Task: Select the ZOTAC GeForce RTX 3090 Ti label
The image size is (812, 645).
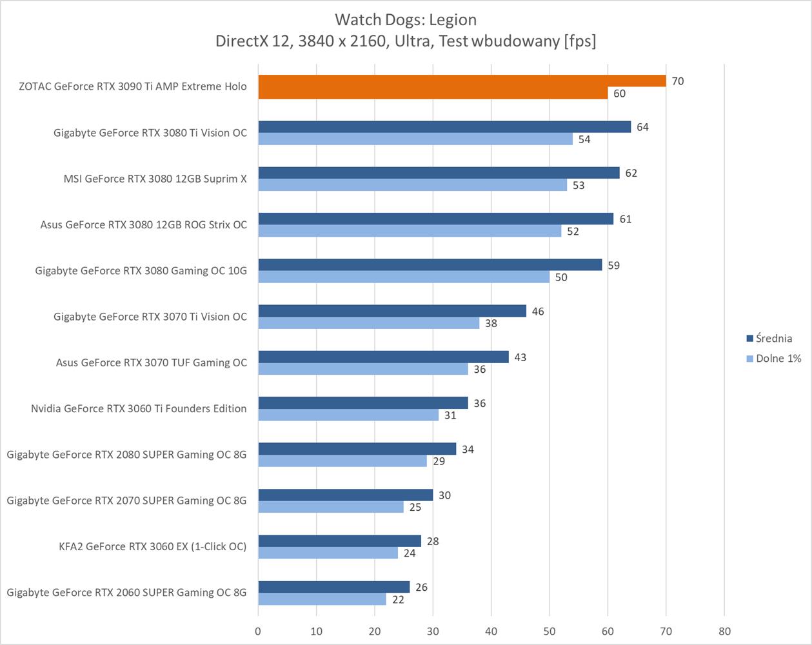Action: point(133,86)
